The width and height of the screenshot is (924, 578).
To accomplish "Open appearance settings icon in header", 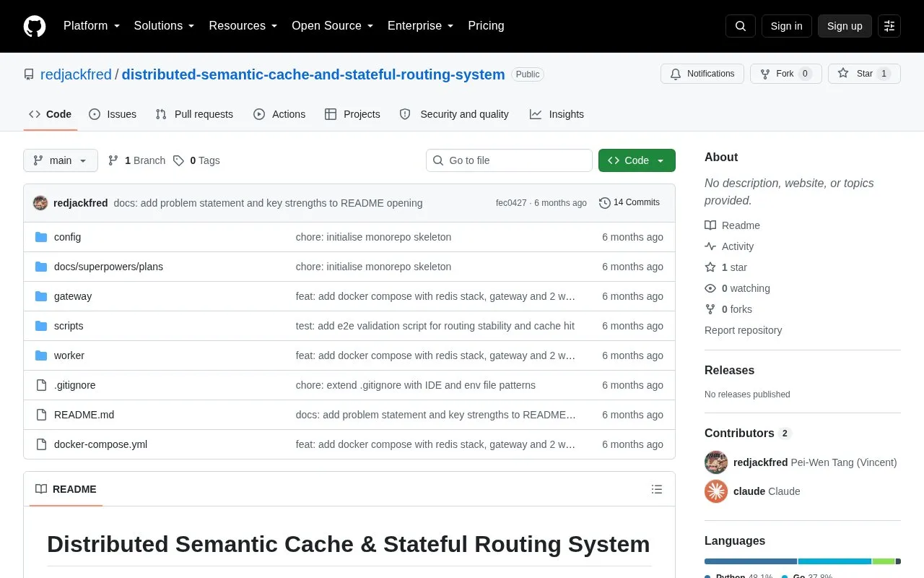I will pyautogui.click(x=889, y=26).
